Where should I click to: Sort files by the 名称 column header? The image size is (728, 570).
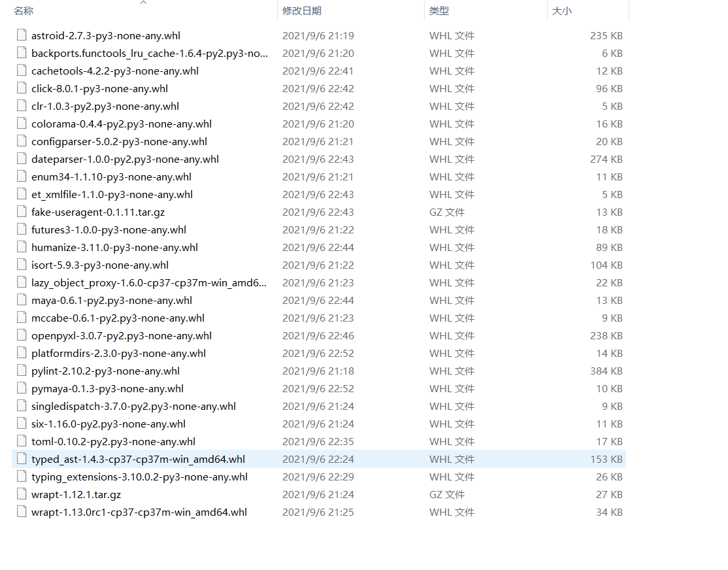click(x=24, y=10)
